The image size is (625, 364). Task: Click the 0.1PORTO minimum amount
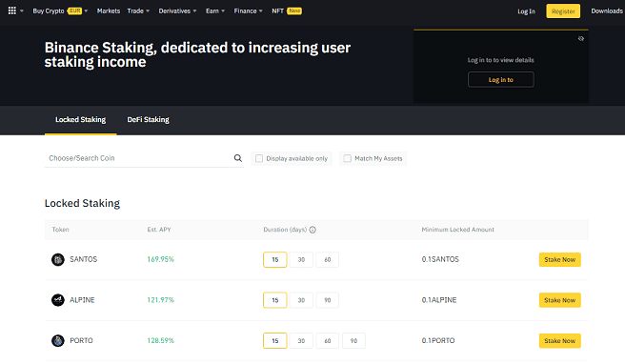click(438, 341)
